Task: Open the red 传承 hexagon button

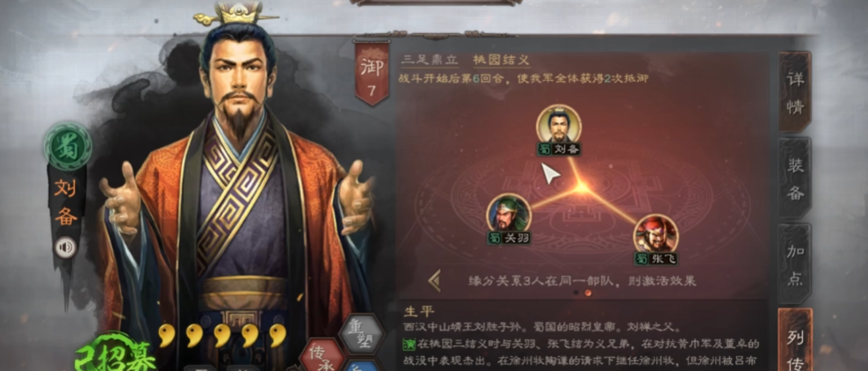Action: click(322, 355)
